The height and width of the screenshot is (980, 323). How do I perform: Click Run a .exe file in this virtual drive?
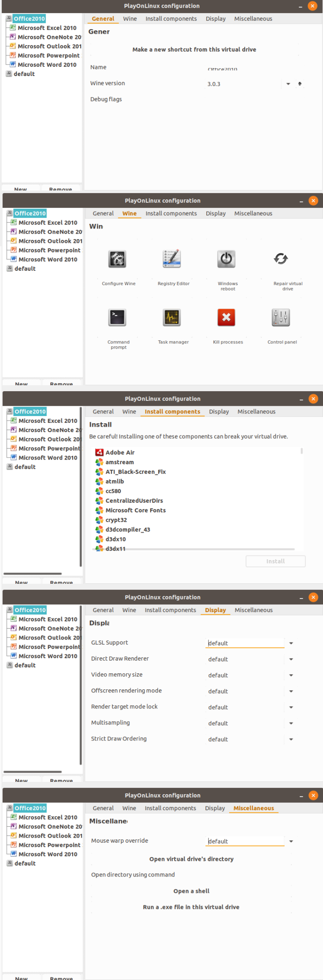tap(191, 907)
